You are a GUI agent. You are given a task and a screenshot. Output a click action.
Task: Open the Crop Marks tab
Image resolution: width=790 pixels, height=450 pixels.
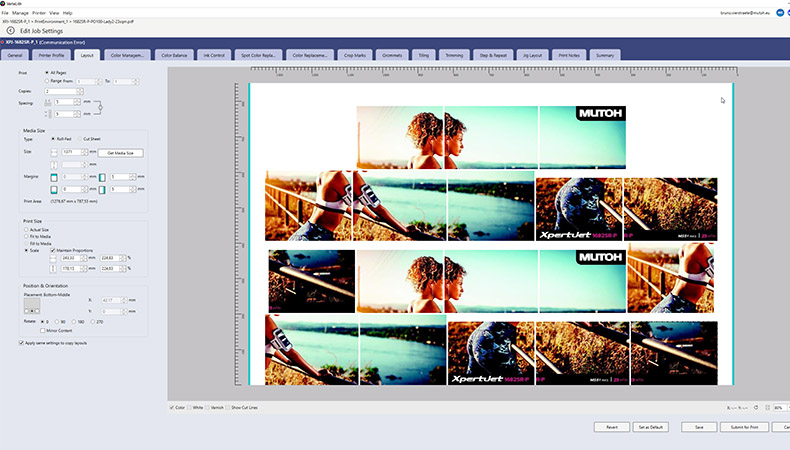coord(355,55)
